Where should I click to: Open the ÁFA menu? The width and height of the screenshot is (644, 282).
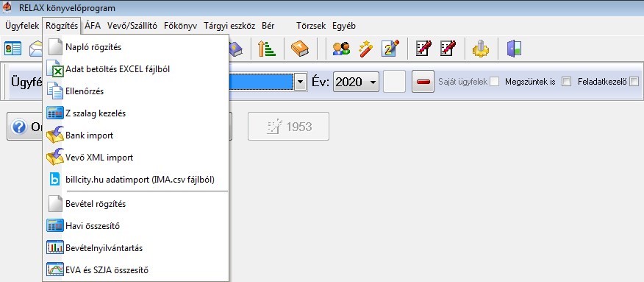pos(93,26)
